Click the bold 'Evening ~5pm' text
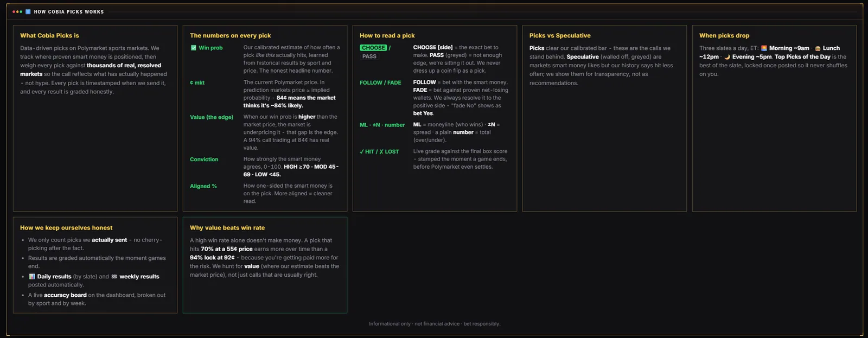This screenshot has height=338, width=868. coord(752,57)
